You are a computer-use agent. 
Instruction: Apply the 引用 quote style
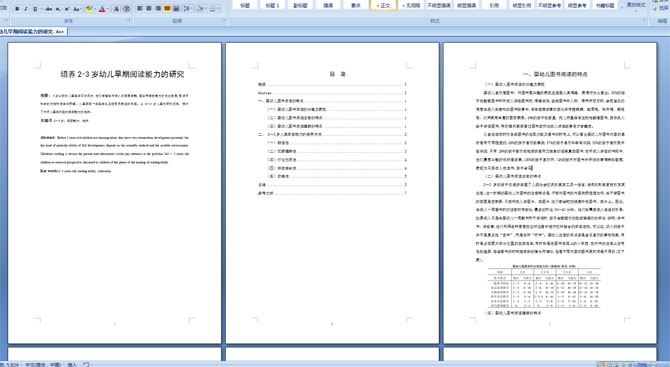pos(494,5)
